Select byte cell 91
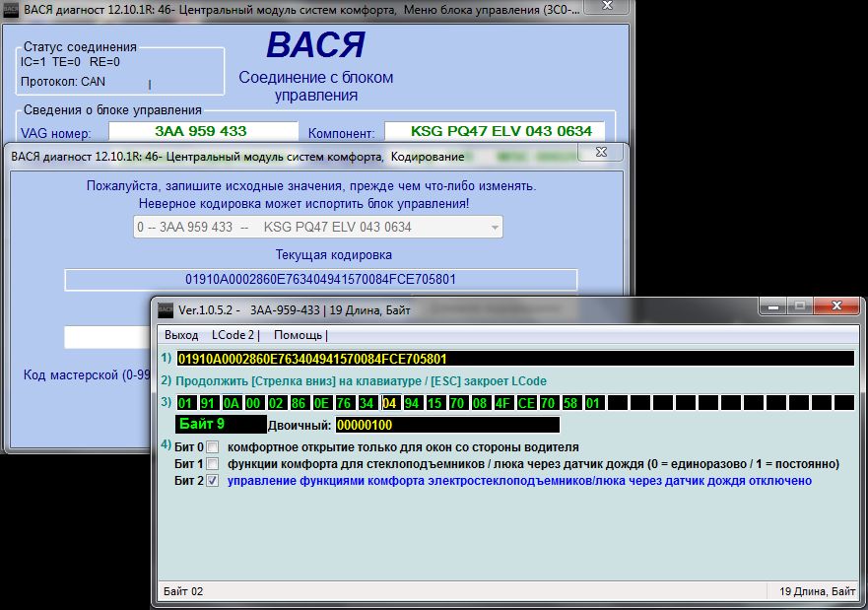This screenshot has height=610, width=868. tap(208, 403)
